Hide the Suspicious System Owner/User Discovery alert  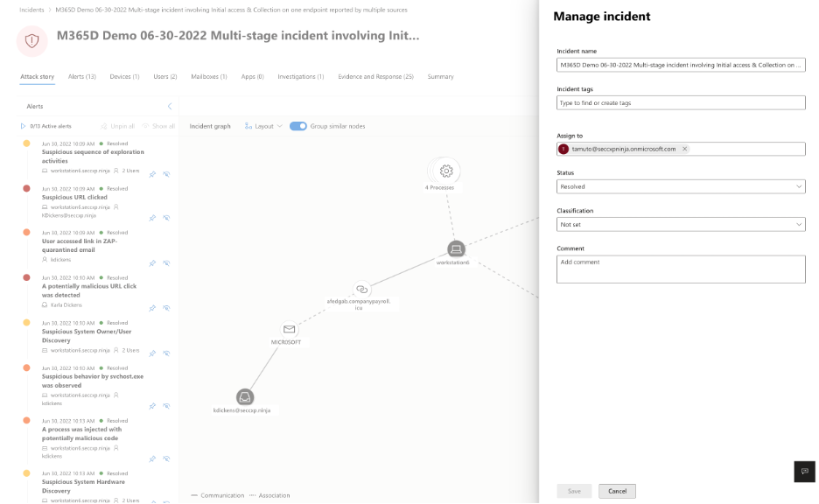pyautogui.click(x=166, y=353)
